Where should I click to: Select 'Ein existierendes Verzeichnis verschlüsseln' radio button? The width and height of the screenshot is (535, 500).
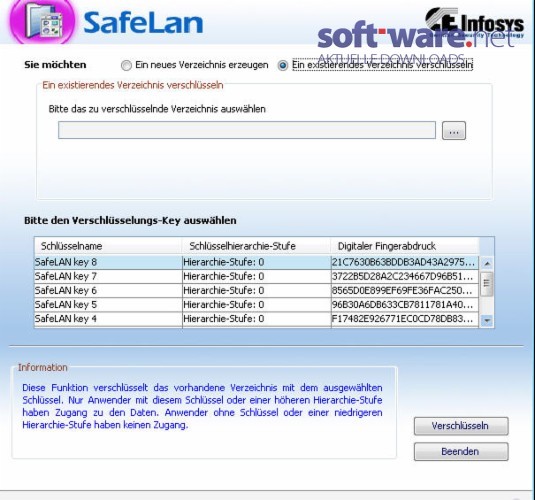coord(283,65)
